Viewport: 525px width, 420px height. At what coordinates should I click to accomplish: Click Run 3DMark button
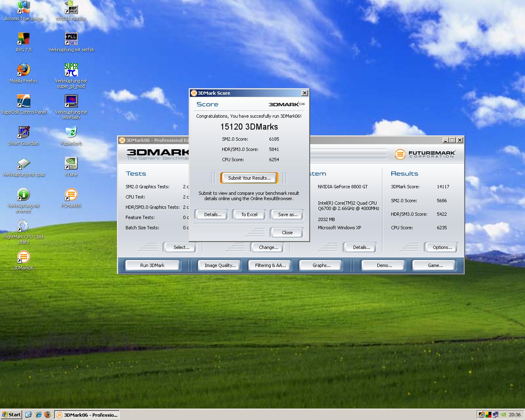coord(152,265)
